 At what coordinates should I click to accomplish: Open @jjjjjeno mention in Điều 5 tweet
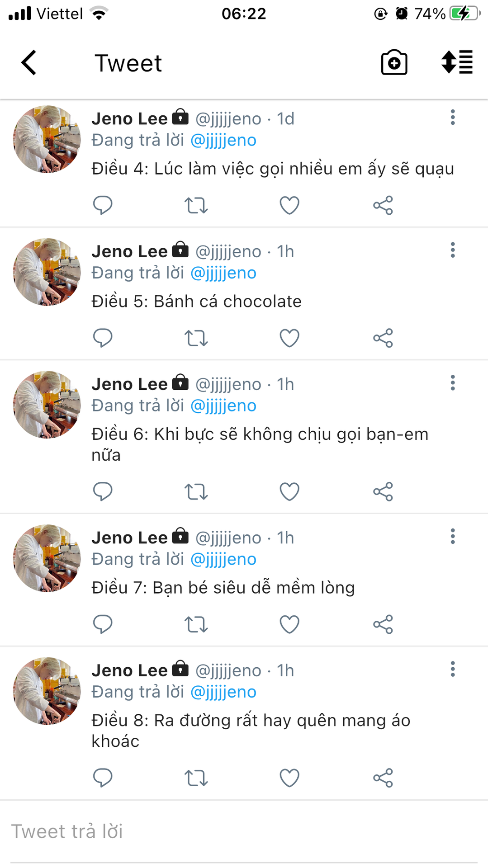pyautogui.click(x=223, y=273)
